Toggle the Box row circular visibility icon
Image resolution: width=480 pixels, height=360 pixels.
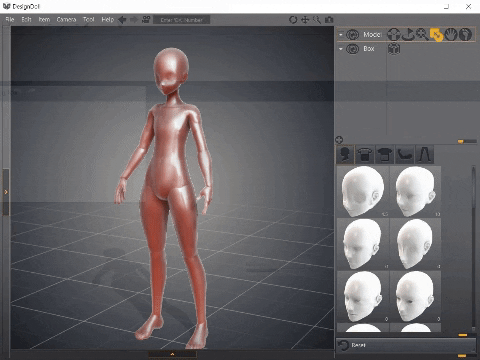tap(352, 49)
